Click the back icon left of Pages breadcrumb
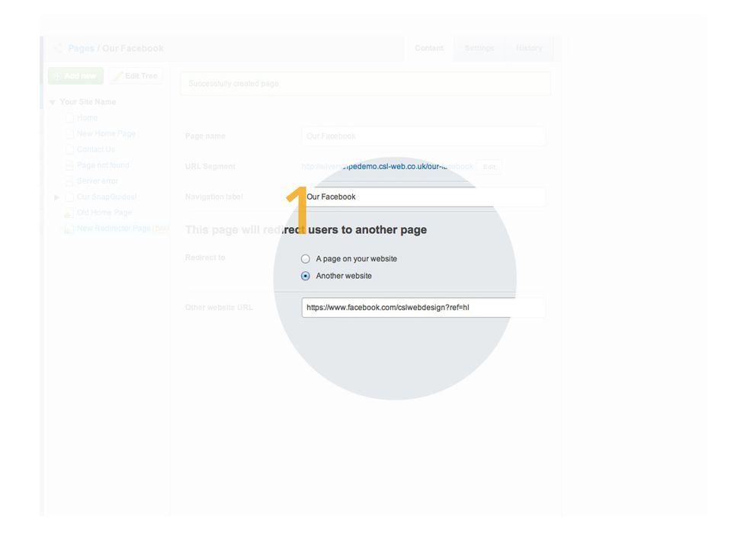Screen dimensions: 747x560 [x=58, y=48]
